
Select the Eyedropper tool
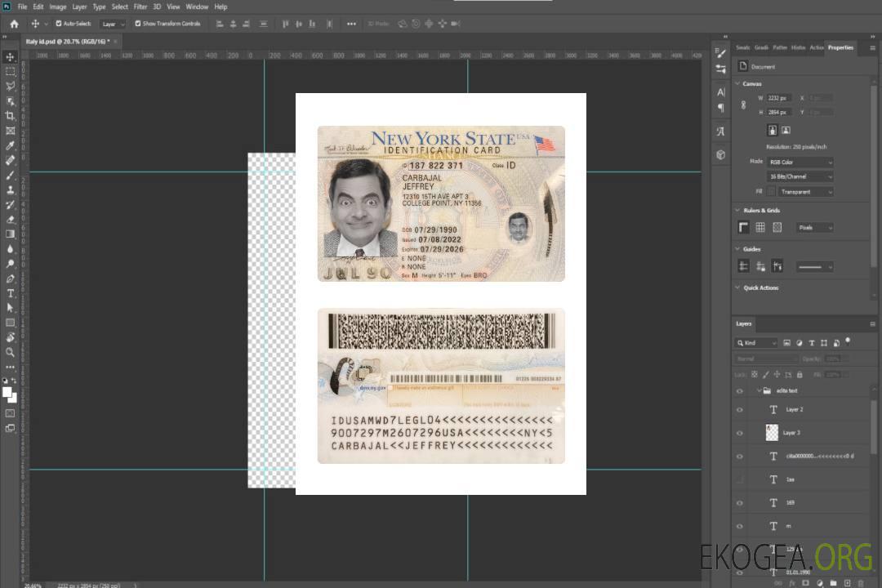pyautogui.click(x=10, y=145)
